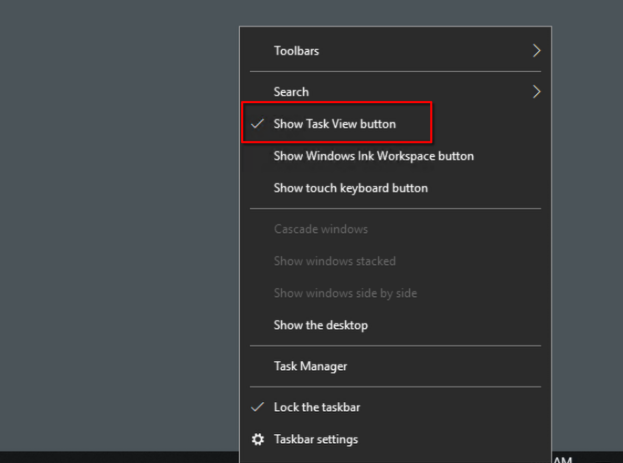Choose Show windows stacked
The image size is (623, 463).
(x=395, y=261)
